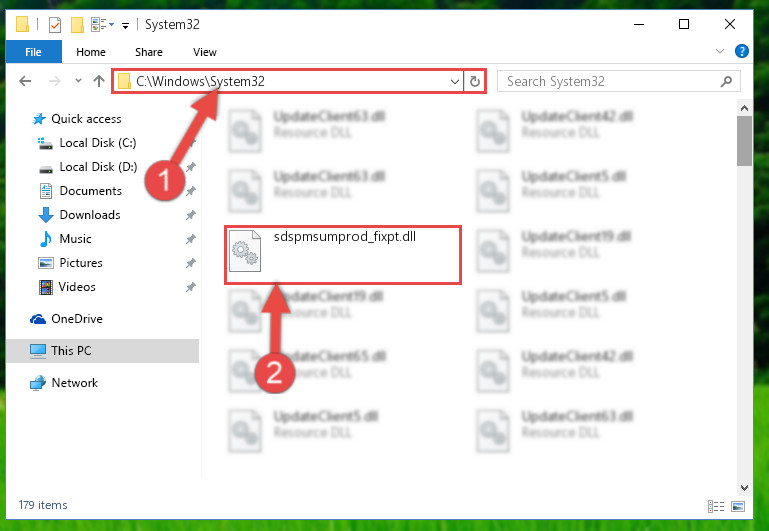769x531 pixels.
Task: Click the search magnifier icon
Action: [x=726, y=81]
